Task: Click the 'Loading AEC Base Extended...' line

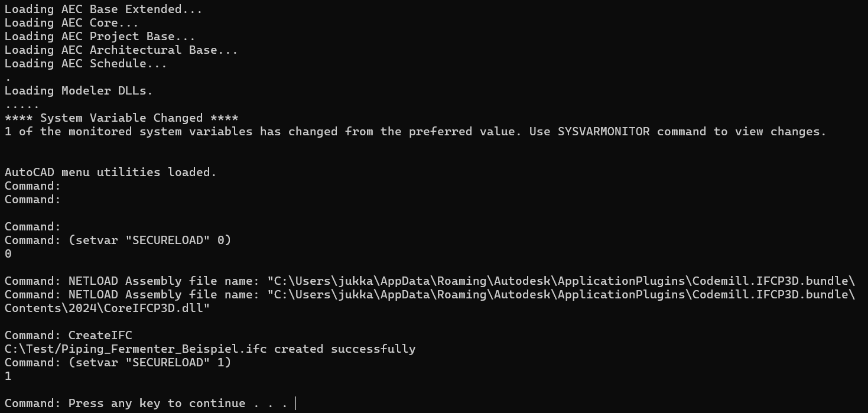Action: (x=103, y=9)
